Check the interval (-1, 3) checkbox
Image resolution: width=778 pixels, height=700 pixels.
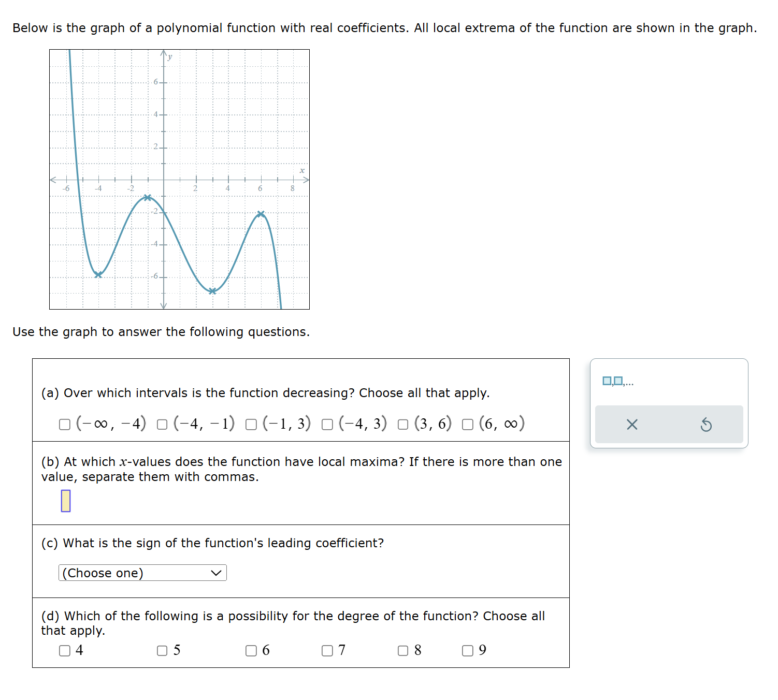[x=251, y=425]
